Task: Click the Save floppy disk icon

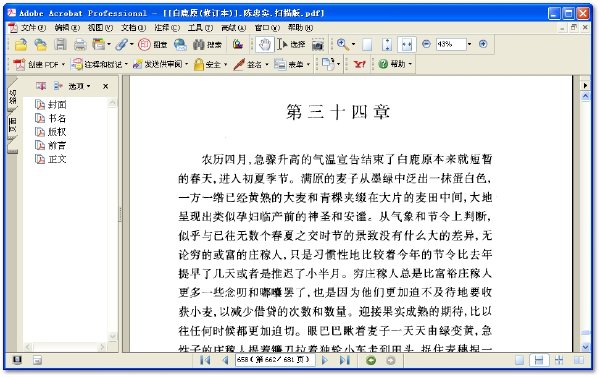Action: coord(60,45)
